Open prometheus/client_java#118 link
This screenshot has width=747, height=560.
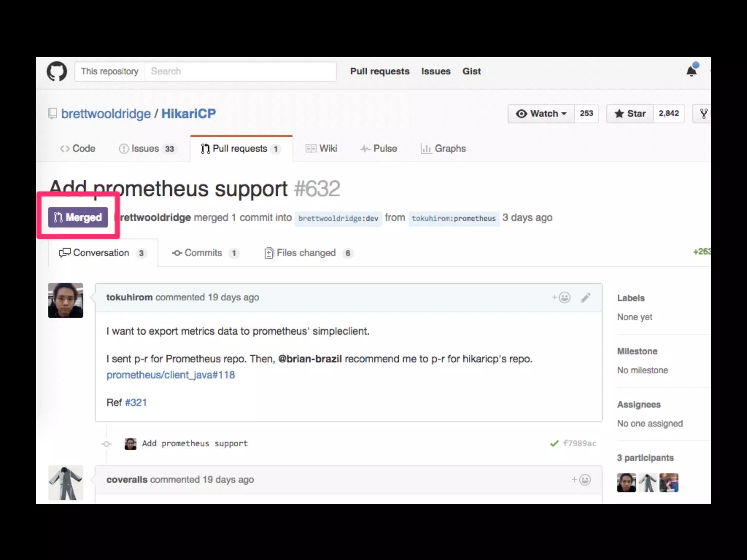tap(171, 375)
